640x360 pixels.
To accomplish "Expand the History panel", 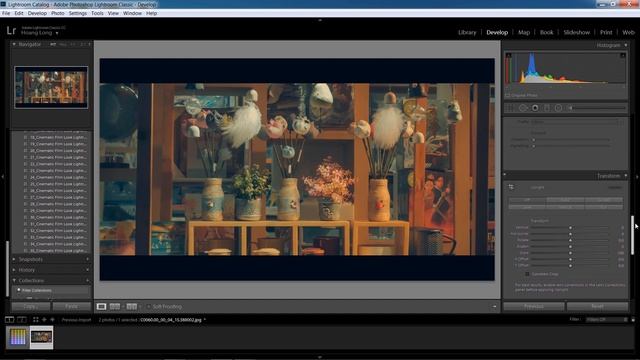I will coord(14,270).
